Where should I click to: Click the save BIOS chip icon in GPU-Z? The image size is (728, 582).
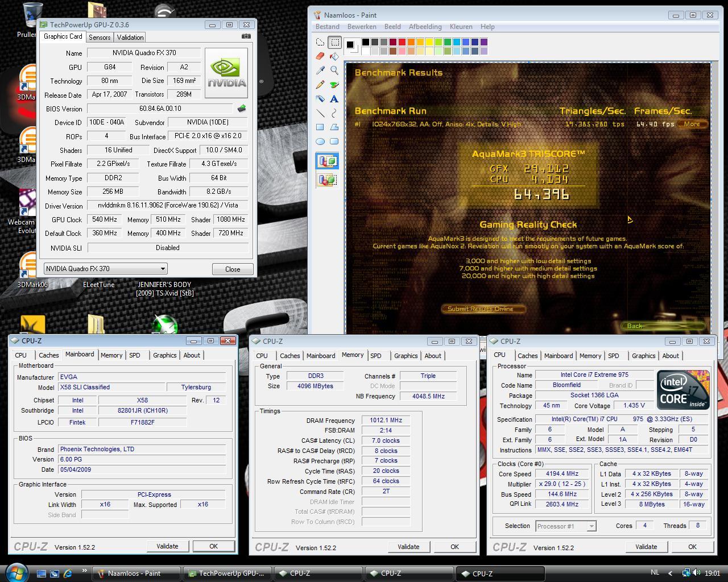coord(242,109)
